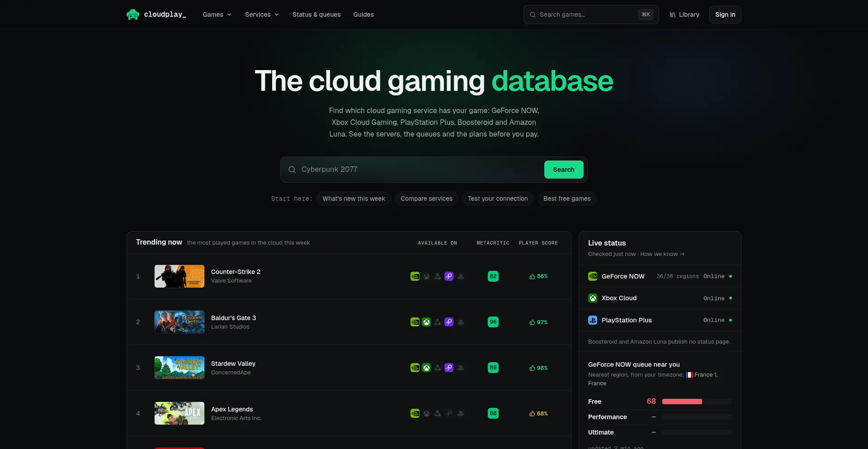Image resolution: width=868 pixels, height=449 pixels.
Task: Click Counter-Strike 2's purple Boosteroid icon
Action: [x=449, y=276]
